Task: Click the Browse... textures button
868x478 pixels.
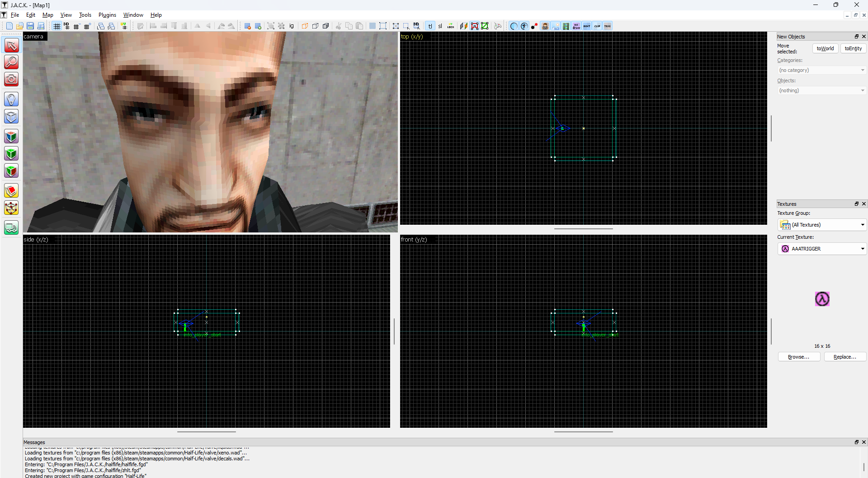Action: [799, 357]
